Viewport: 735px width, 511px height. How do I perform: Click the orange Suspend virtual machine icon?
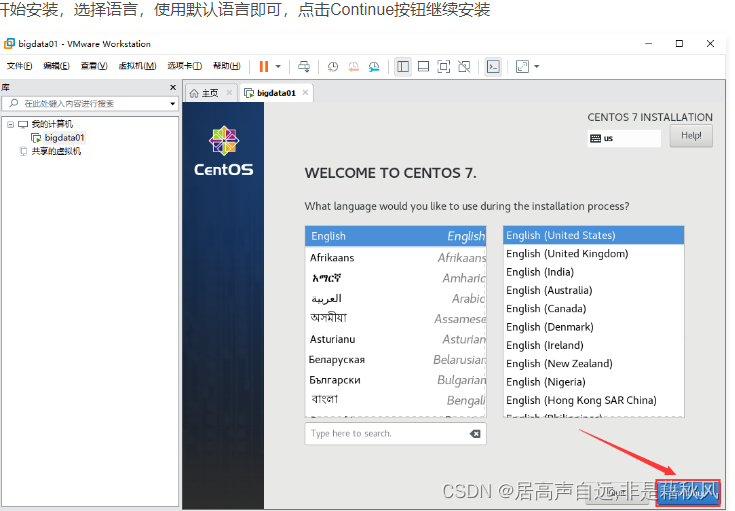click(x=264, y=67)
